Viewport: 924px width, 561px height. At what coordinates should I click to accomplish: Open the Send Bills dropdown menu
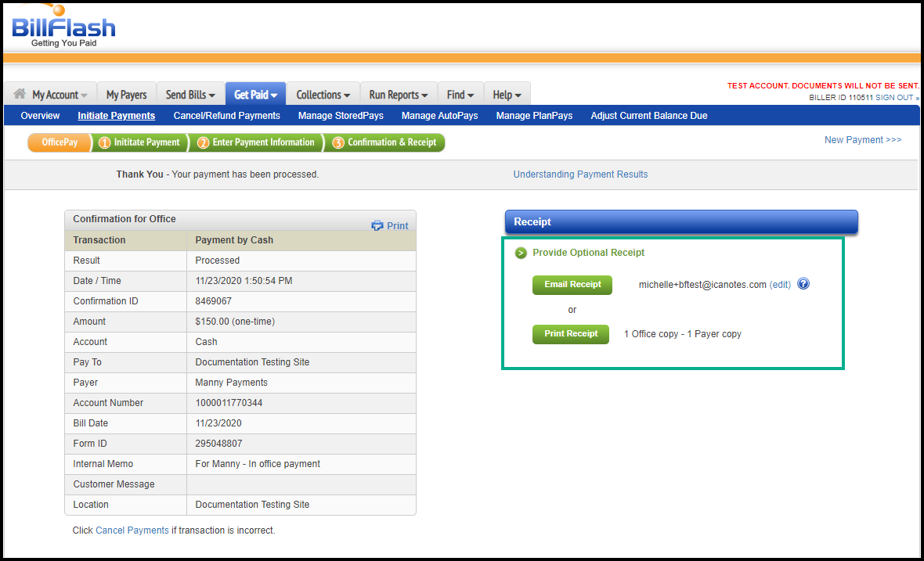click(x=190, y=95)
